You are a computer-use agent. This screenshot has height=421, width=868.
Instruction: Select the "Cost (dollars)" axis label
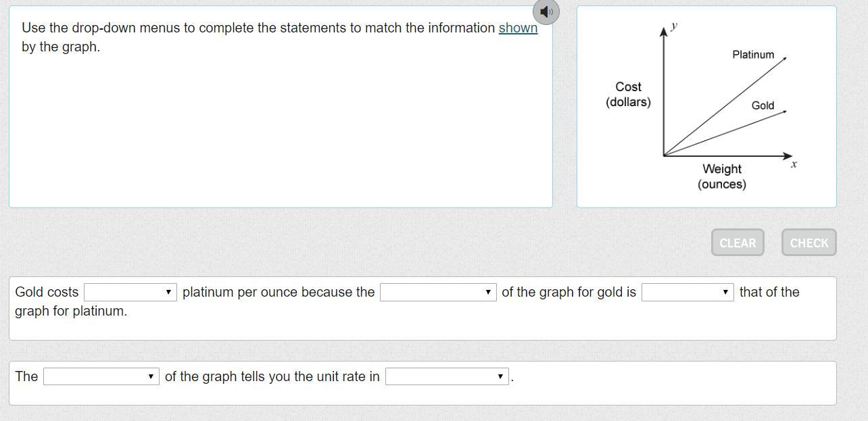[x=628, y=95]
